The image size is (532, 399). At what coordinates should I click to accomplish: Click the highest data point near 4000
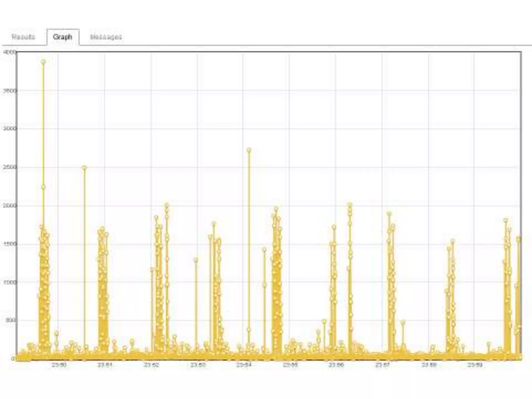click(x=43, y=62)
